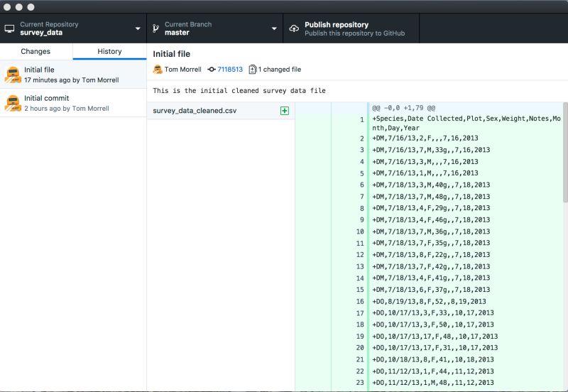Click diff line '+DM,7/18/13,3,M,40g,,7,18,2013'

tap(431, 185)
